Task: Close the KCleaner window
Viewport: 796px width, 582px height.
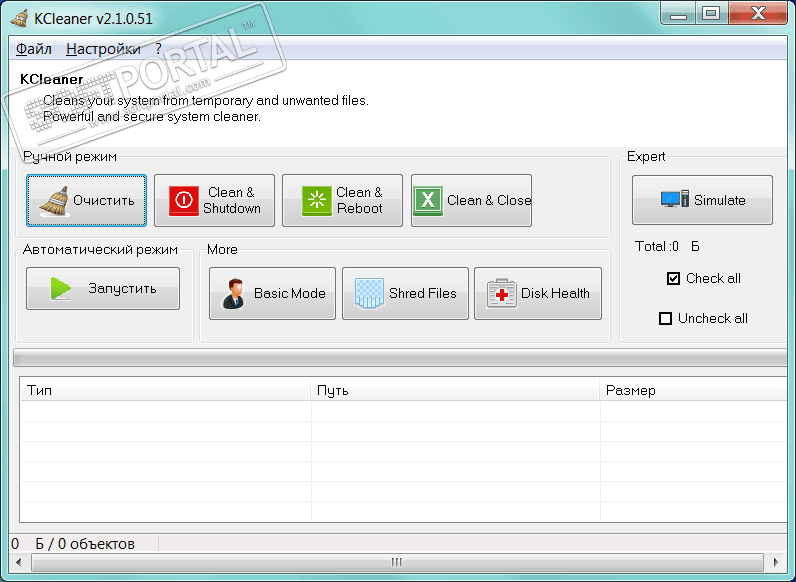Action: (758, 14)
